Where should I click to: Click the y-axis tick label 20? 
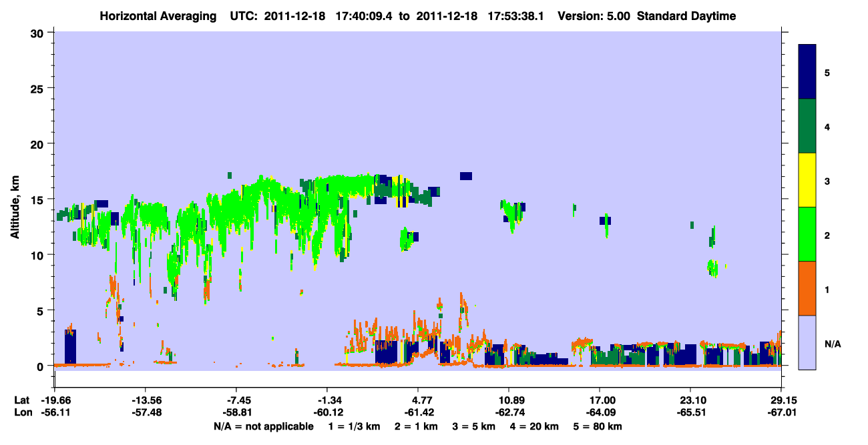coord(39,143)
